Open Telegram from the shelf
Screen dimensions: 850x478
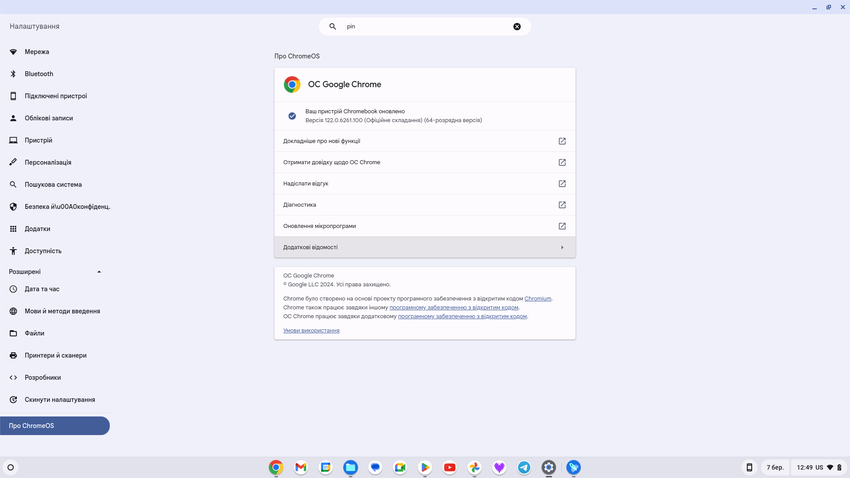coord(524,467)
